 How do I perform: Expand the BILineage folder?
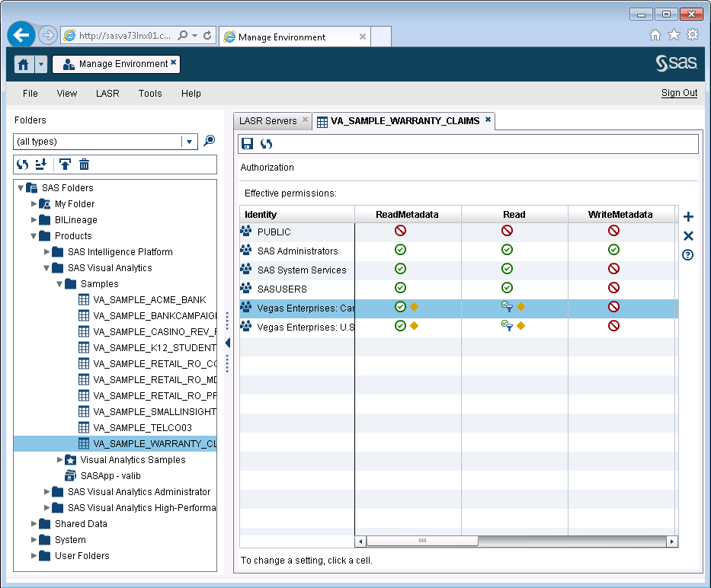[x=34, y=219]
